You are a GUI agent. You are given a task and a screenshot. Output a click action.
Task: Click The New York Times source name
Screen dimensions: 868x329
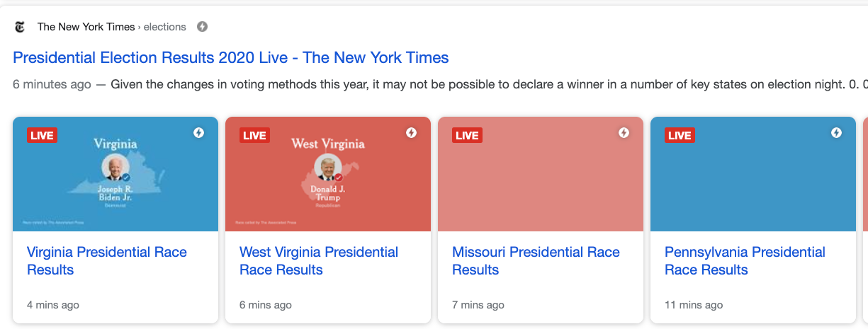(86, 27)
